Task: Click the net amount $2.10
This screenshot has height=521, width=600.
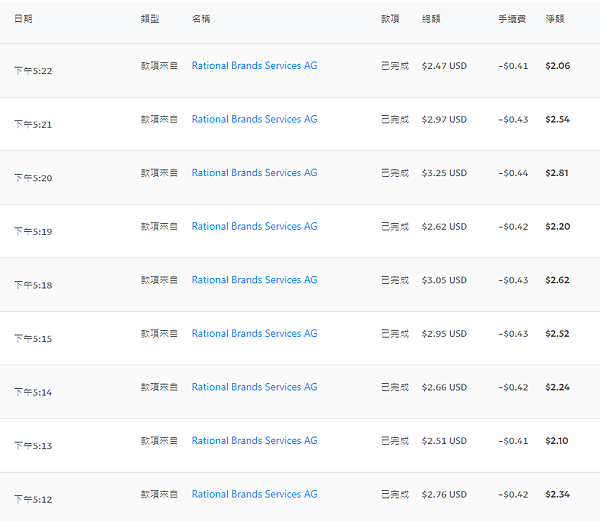Action: pos(557,441)
